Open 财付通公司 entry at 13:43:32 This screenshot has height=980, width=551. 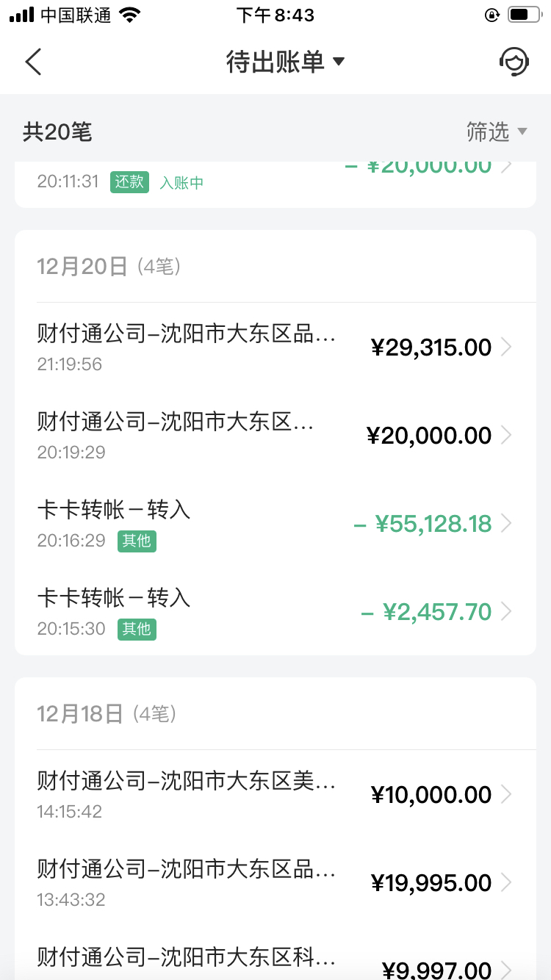pos(275,882)
